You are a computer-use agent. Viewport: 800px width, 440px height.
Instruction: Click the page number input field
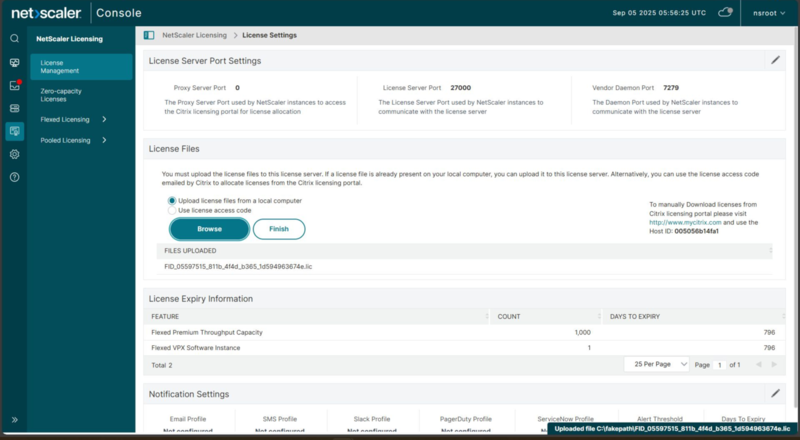pos(719,365)
